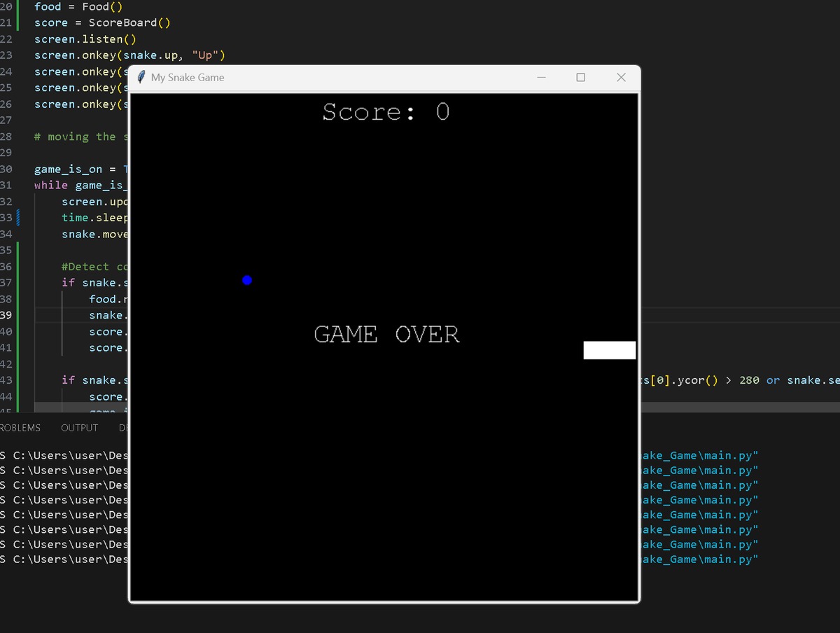The height and width of the screenshot is (633, 840).
Task: Click the My Snake Game title text
Action: [188, 78]
